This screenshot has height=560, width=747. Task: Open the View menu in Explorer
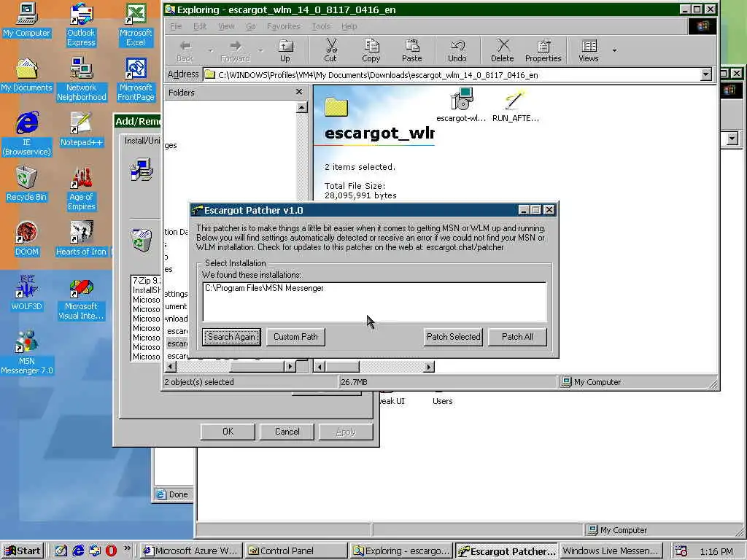click(x=226, y=26)
